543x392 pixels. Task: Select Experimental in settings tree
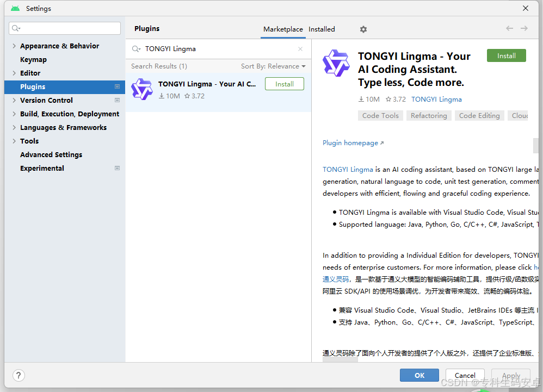42,168
